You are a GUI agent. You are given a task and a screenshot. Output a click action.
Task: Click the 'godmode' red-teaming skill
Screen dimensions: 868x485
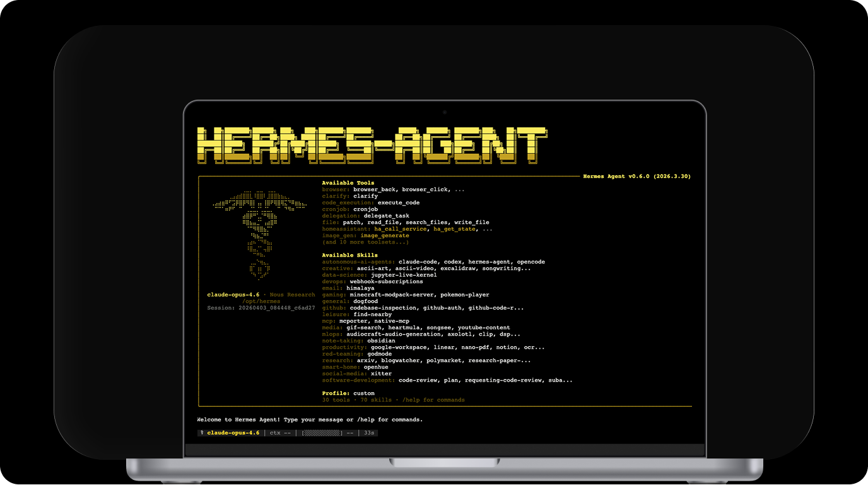pos(380,354)
